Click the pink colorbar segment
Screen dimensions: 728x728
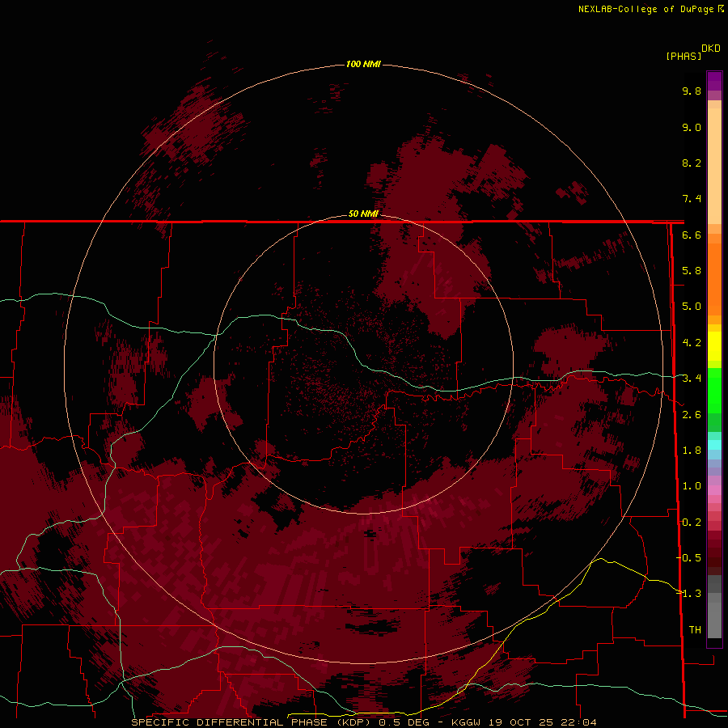(x=714, y=489)
